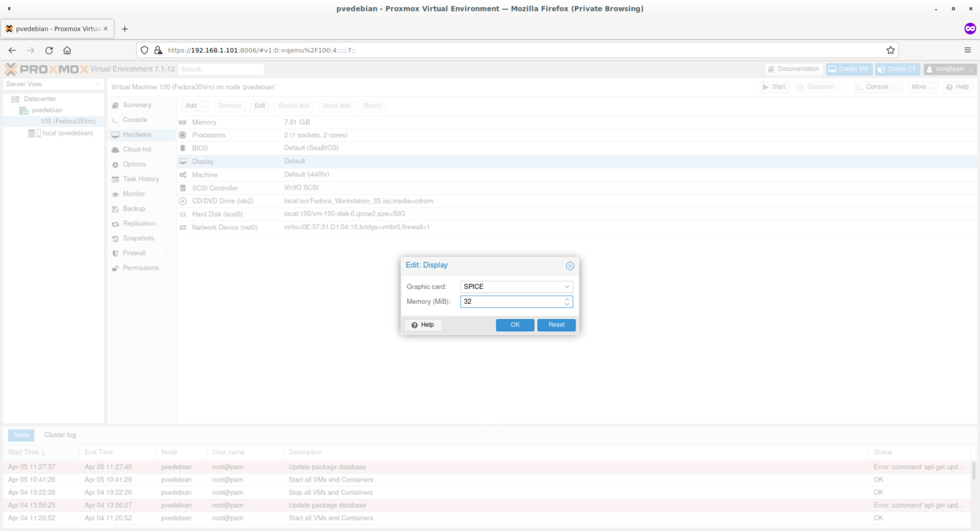Open the Permissions section
Viewport: 980px width, 531px height.
click(141, 267)
